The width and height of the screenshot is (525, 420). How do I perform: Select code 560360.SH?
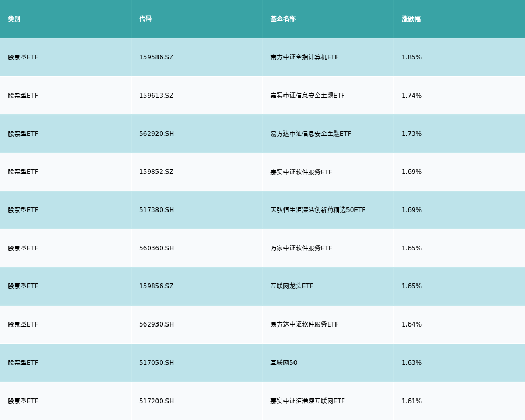156,248
